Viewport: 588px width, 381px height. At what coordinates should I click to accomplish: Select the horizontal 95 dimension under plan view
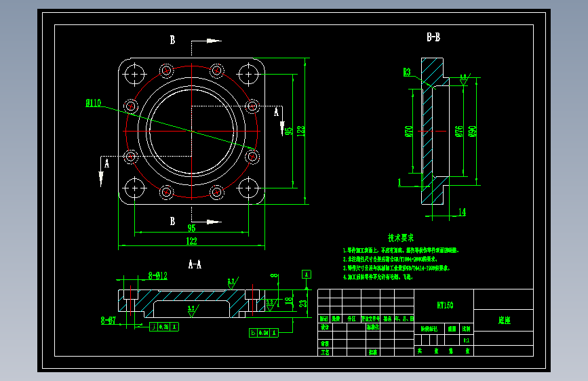pos(192,228)
